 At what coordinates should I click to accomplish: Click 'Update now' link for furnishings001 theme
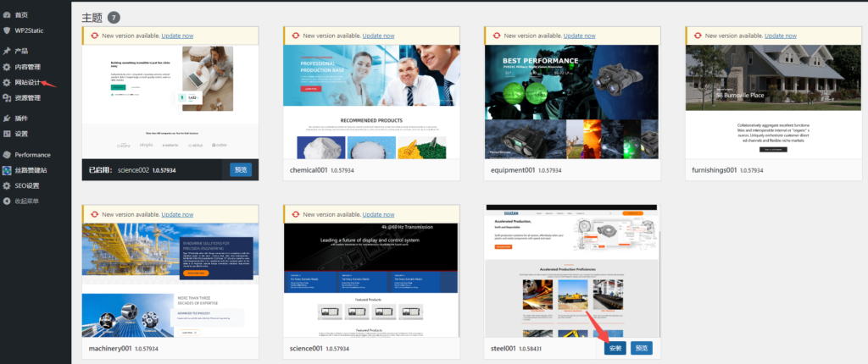point(781,36)
